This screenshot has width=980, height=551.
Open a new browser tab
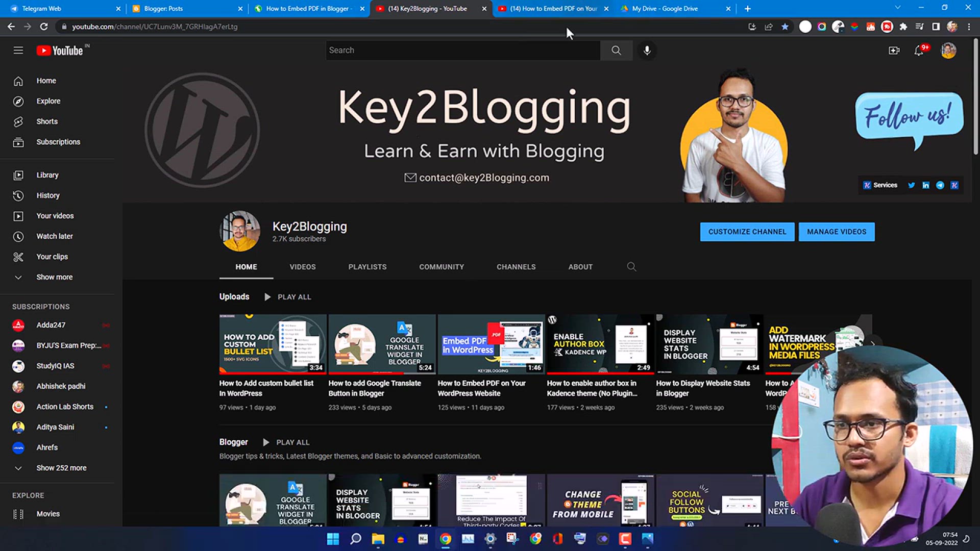pyautogui.click(x=747, y=8)
